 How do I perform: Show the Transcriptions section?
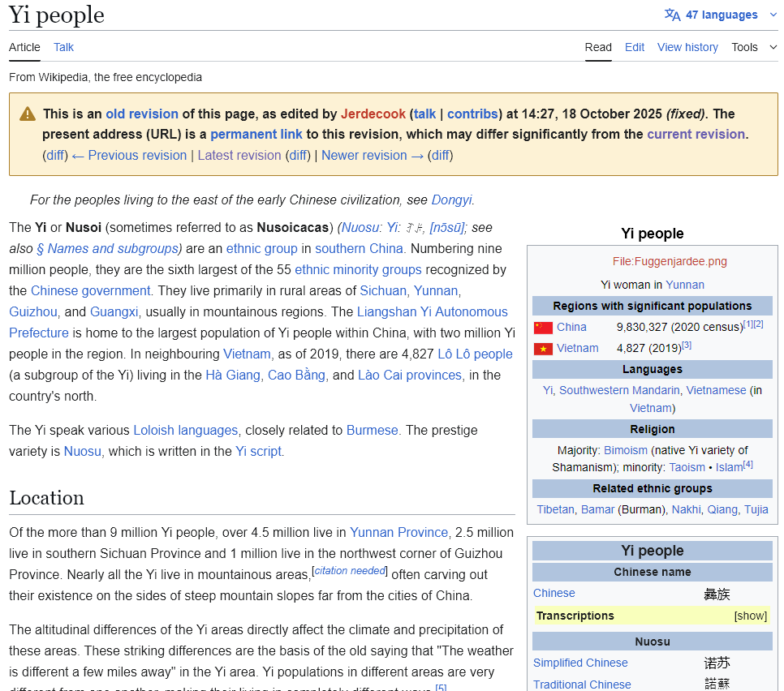[x=750, y=616]
